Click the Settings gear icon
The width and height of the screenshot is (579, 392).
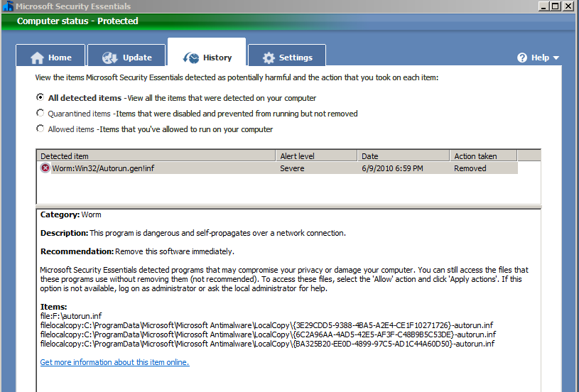click(x=269, y=58)
